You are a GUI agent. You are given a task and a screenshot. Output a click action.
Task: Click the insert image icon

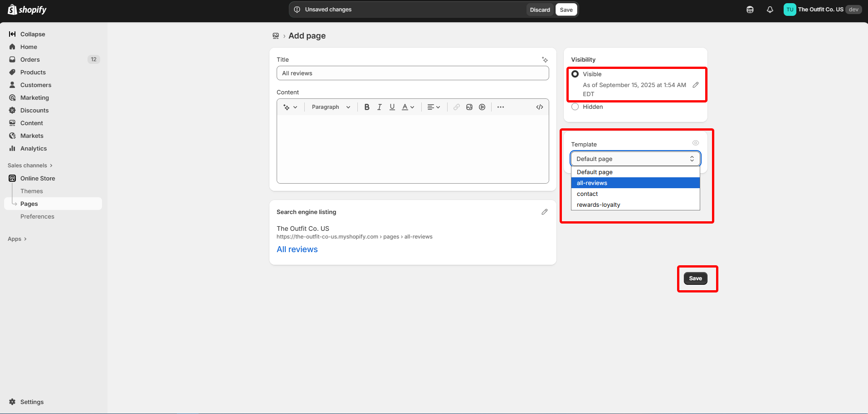469,107
